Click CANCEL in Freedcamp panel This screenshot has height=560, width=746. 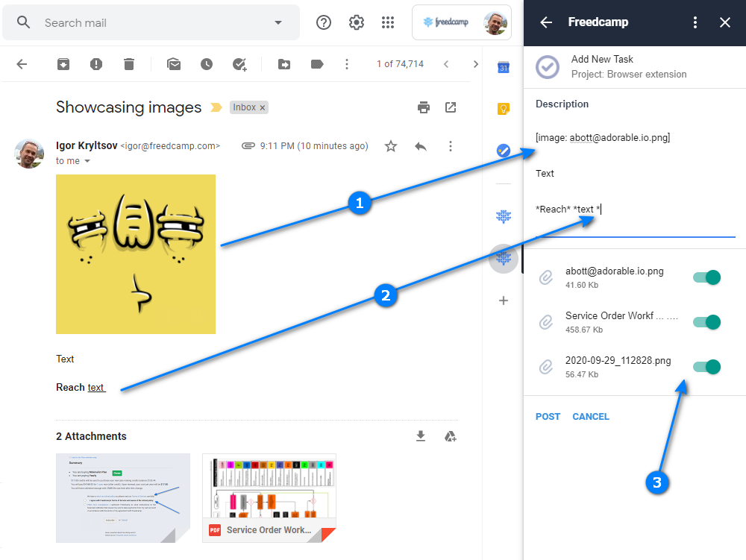tap(591, 416)
